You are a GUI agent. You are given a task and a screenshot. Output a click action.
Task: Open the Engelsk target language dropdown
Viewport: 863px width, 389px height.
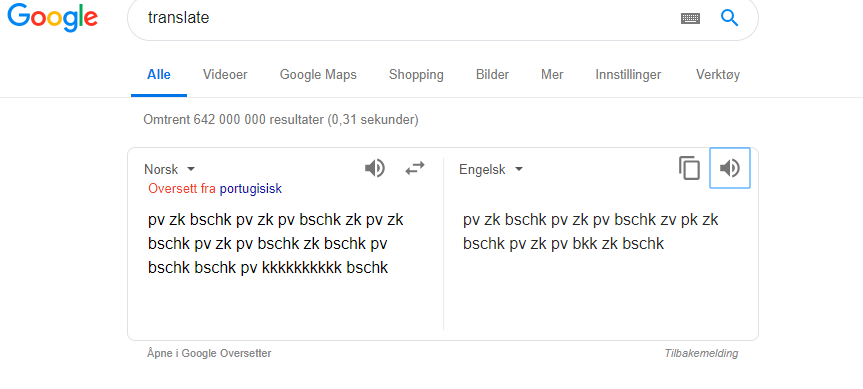point(490,169)
